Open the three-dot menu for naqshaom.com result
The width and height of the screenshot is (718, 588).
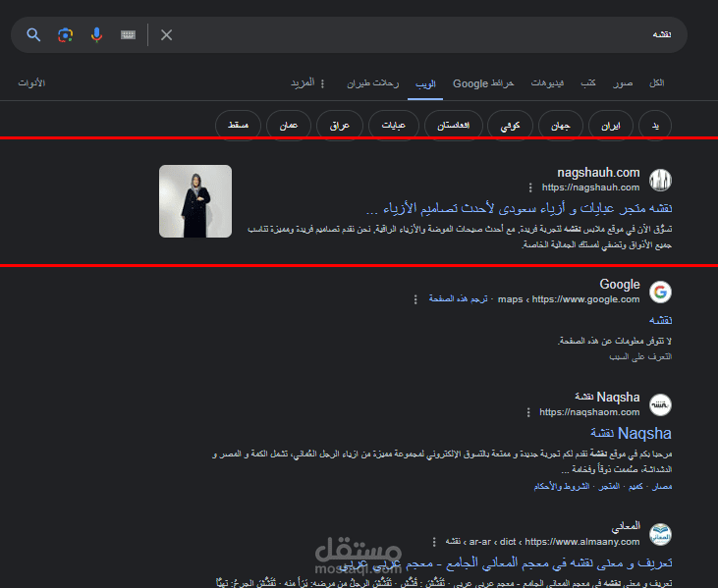(x=528, y=412)
